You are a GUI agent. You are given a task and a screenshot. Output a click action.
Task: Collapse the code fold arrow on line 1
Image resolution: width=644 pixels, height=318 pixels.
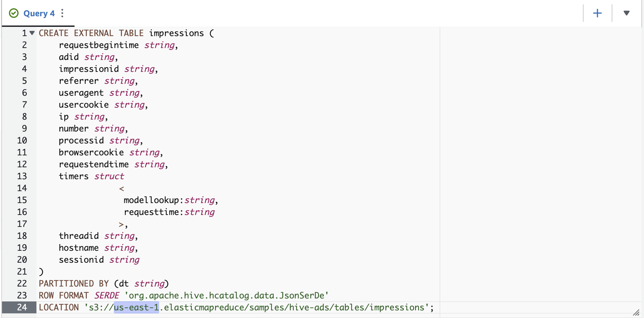pyautogui.click(x=32, y=33)
